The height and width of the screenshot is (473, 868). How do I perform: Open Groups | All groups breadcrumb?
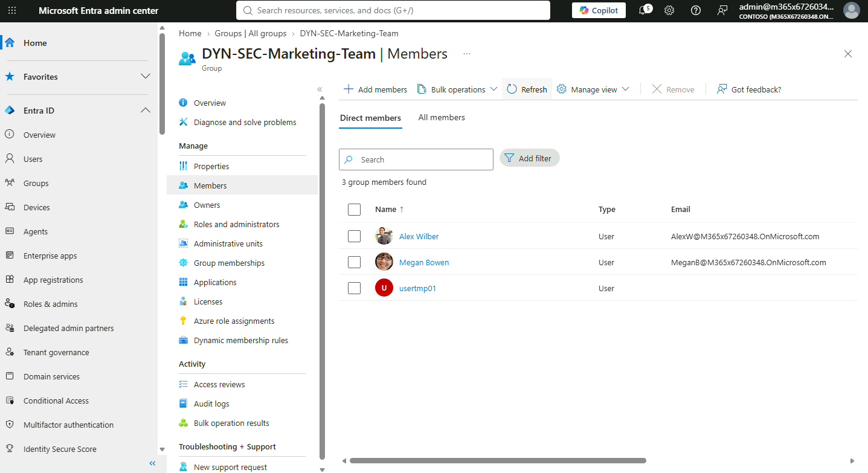(251, 33)
